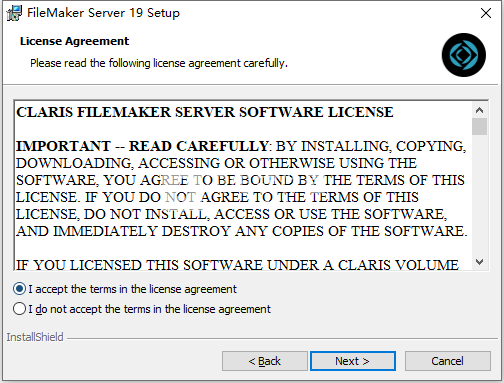
Task: Click the "License Agreement" header text
Action: 74,41
